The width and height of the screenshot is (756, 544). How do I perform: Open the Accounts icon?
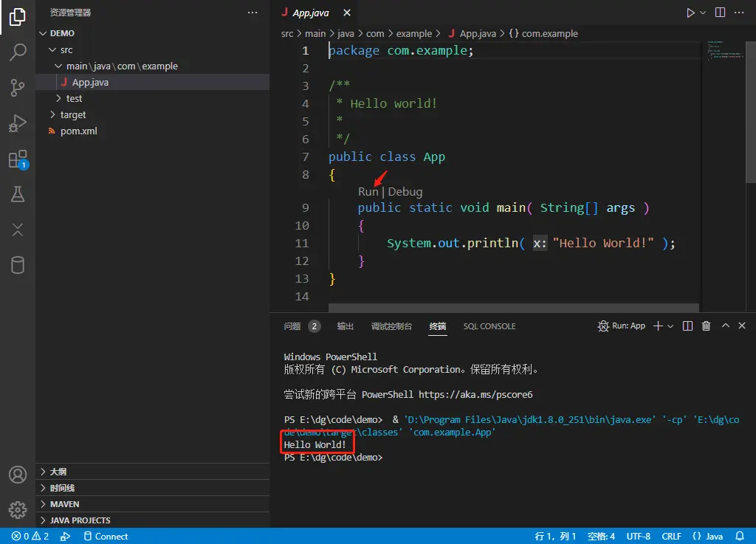[x=18, y=475]
